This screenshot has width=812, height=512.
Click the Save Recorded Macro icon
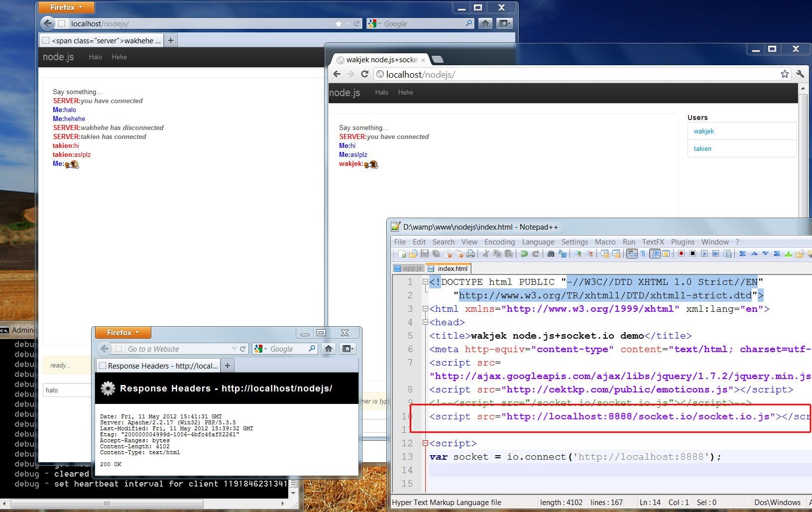[x=727, y=254]
